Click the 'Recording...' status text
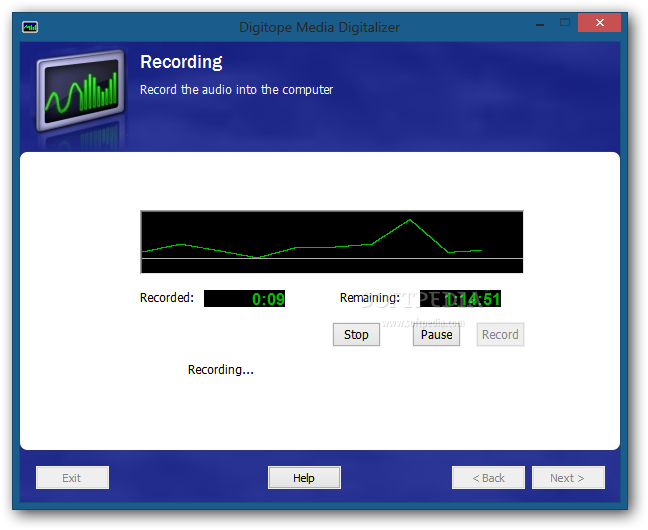Viewport: 648px width, 530px height. (x=221, y=369)
